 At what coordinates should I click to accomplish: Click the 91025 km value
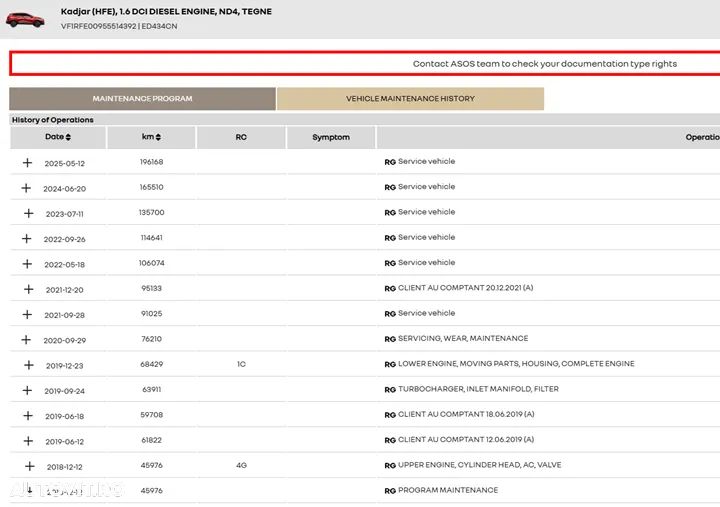click(x=152, y=313)
